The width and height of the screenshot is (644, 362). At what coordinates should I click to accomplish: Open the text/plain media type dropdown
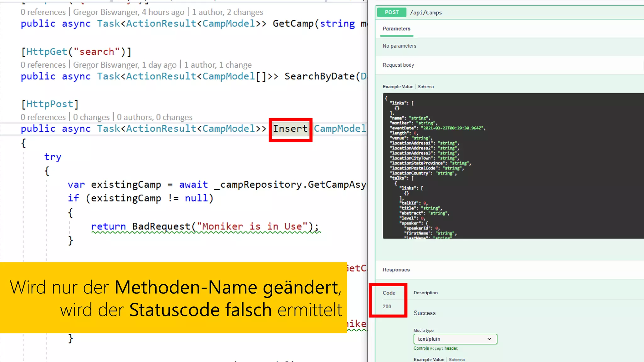point(455,339)
